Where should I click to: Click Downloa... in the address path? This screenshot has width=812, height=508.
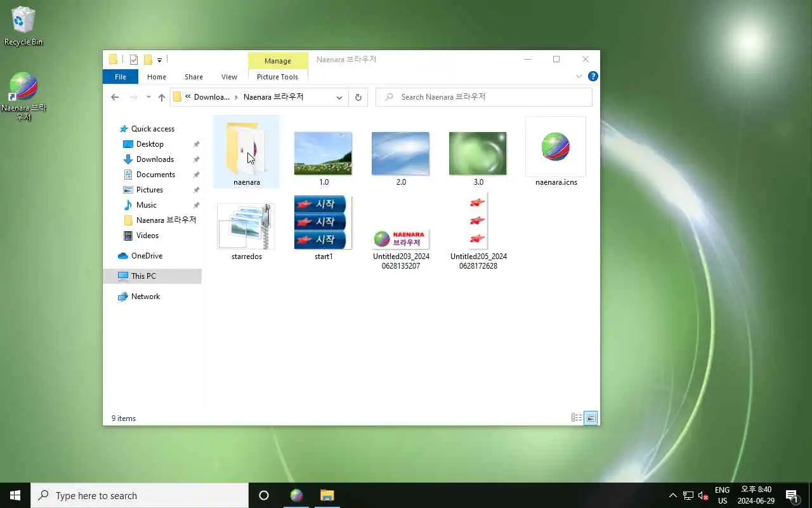point(212,97)
